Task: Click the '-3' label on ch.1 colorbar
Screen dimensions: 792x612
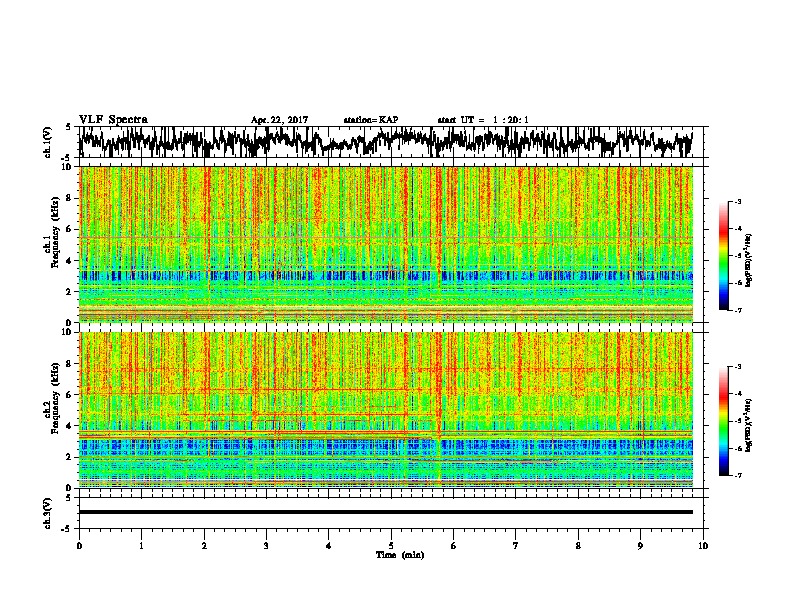Action: pyautogui.click(x=738, y=202)
